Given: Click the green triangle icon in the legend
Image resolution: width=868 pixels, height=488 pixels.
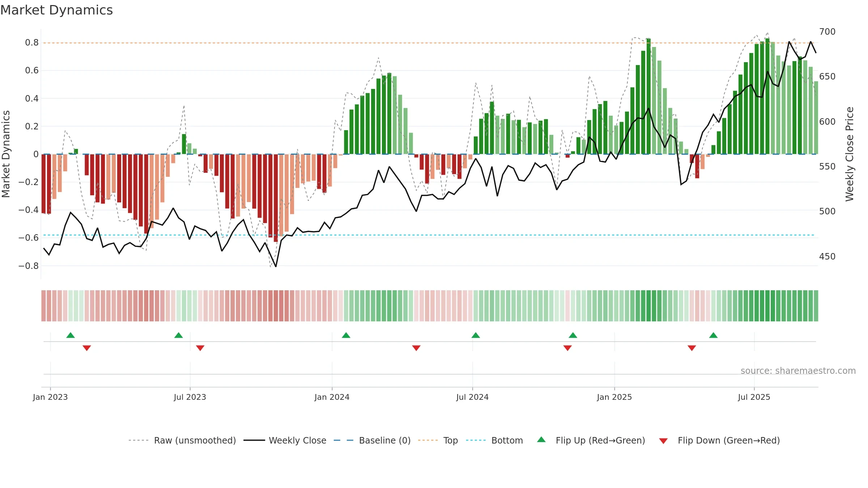Looking at the screenshot, I should click(541, 440).
